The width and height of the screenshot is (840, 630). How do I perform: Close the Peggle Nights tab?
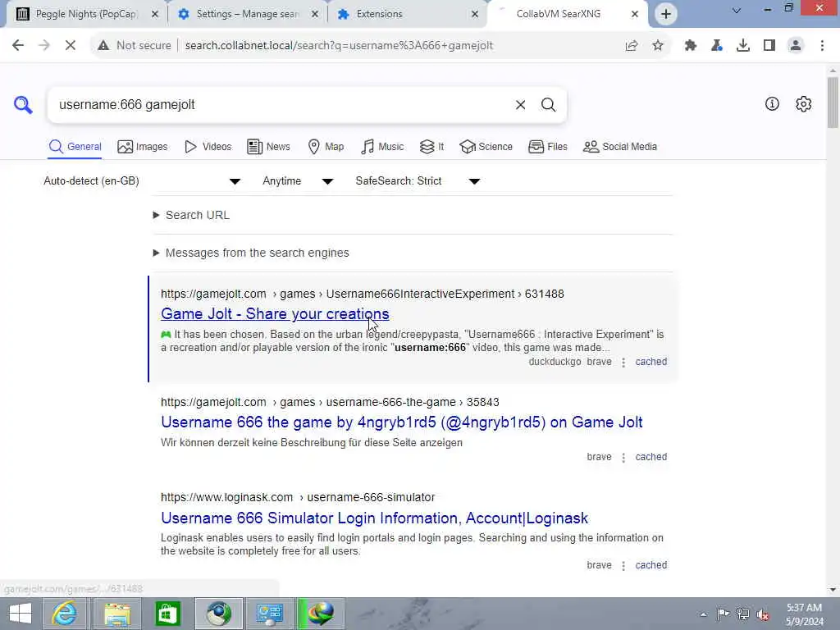(x=155, y=14)
